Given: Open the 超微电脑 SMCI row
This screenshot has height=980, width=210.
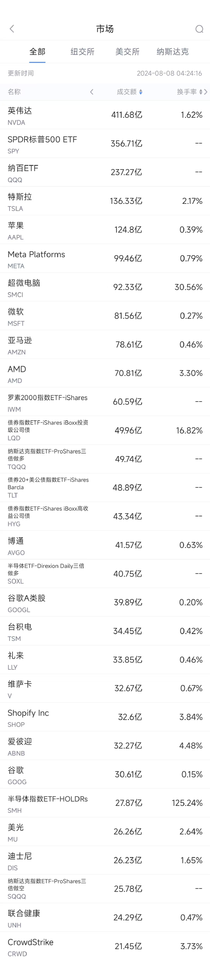Looking at the screenshot, I should 105,287.
